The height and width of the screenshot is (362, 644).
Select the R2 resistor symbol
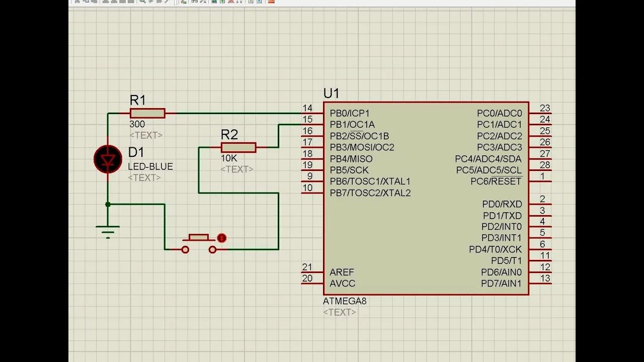click(x=238, y=147)
